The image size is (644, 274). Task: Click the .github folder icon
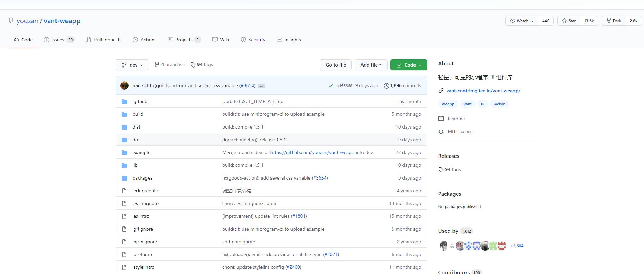[x=124, y=102]
